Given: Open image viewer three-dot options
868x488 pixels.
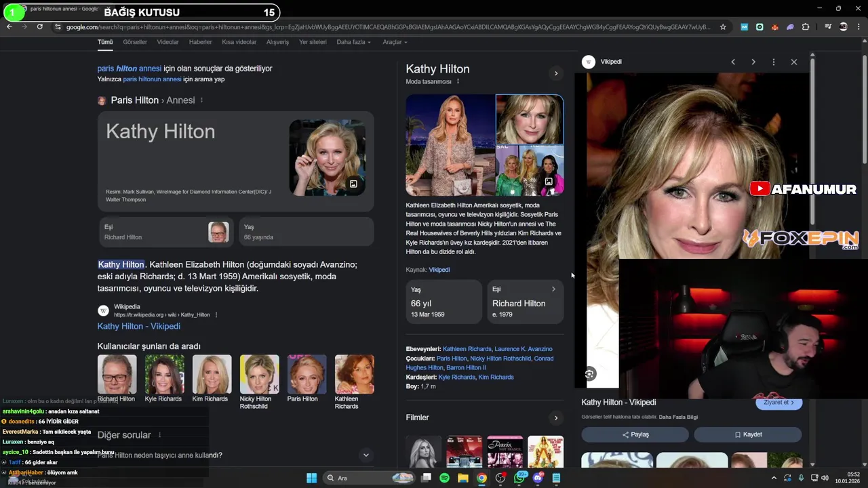Looking at the screenshot, I should point(774,62).
